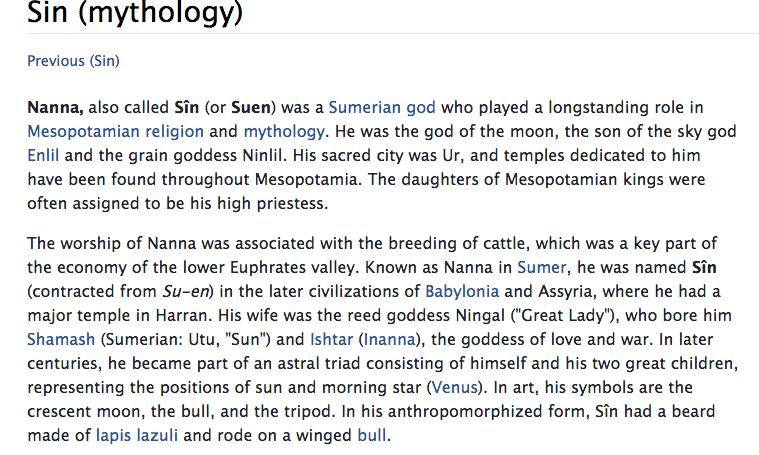Viewport: 759px width, 455px height.
Task: Click the bold word Nanna at article start
Action: tap(54, 107)
